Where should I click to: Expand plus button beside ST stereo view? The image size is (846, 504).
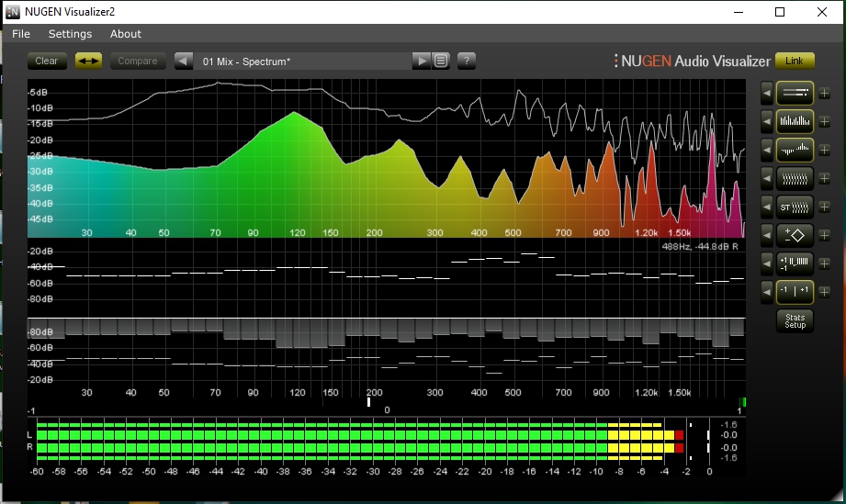pos(824,206)
